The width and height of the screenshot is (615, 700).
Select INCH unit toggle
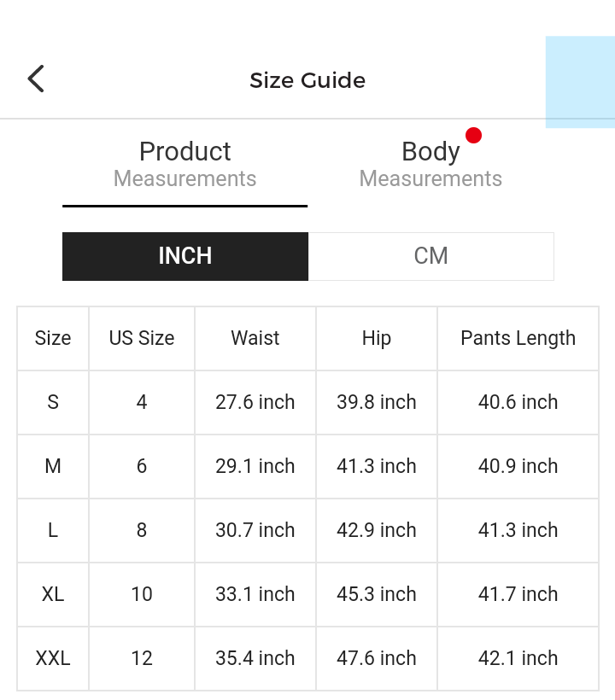click(x=185, y=256)
